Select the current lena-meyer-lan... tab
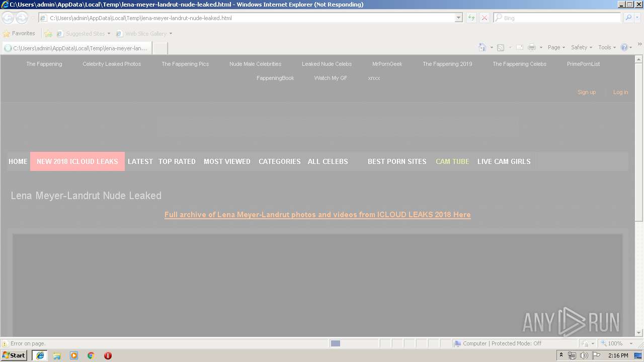The width and height of the screenshot is (644, 362). click(76, 48)
